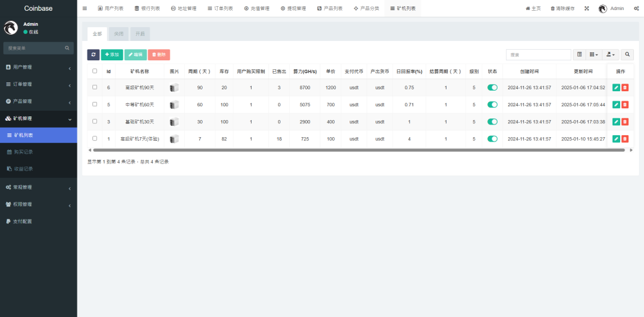Click the refresh table icon button

(x=93, y=55)
